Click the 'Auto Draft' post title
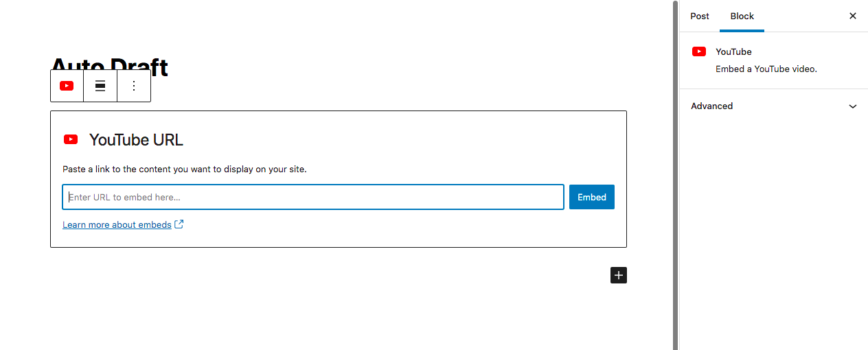Screen dimensions: 868x350 110,62
